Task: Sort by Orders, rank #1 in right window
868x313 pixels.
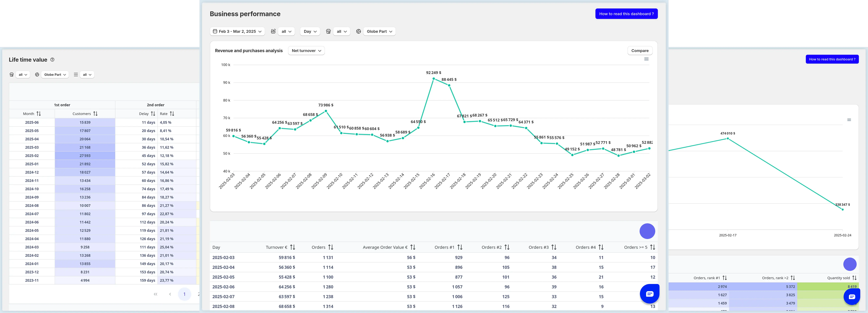Action: click(724, 278)
